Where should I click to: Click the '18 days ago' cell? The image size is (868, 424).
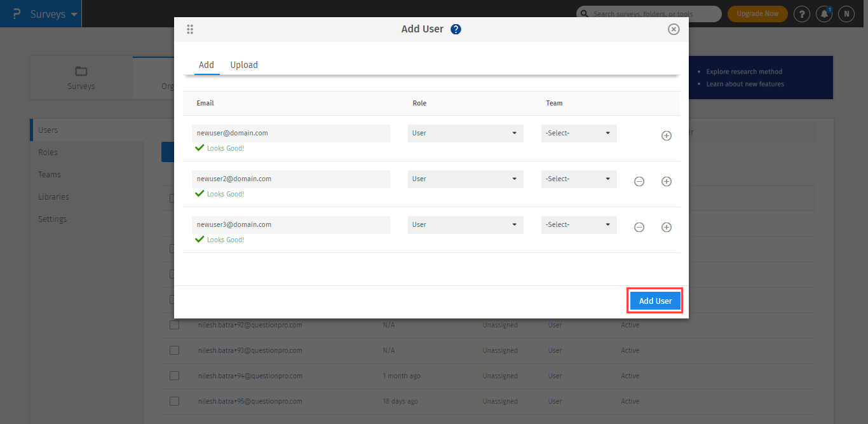click(400, 401)
